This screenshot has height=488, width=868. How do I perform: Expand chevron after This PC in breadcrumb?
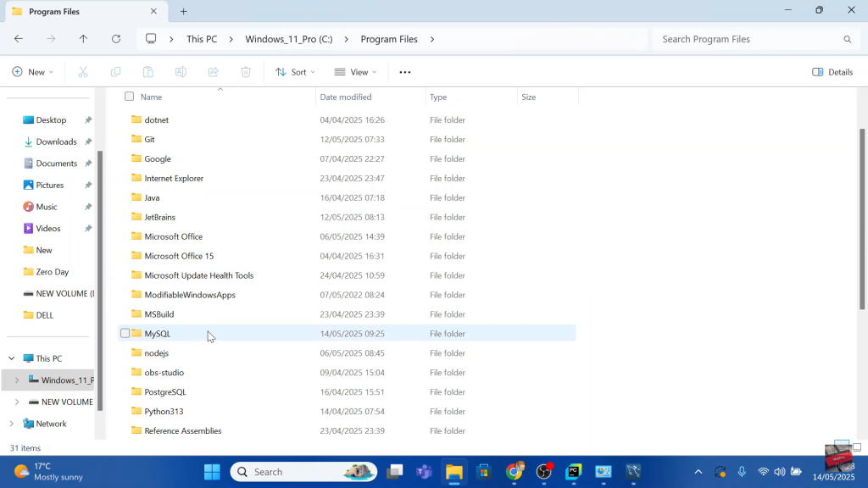pyautogui.click(x=231, y=39)
